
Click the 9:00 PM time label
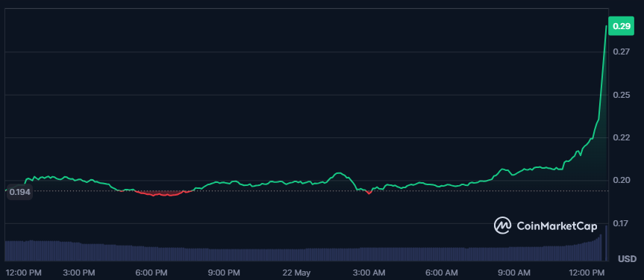click(225, 273)
